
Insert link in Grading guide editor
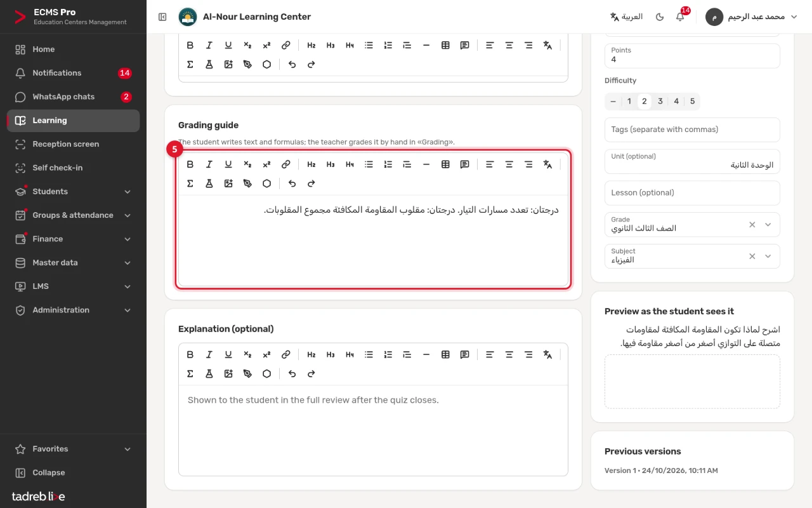(x=286, y=164)
